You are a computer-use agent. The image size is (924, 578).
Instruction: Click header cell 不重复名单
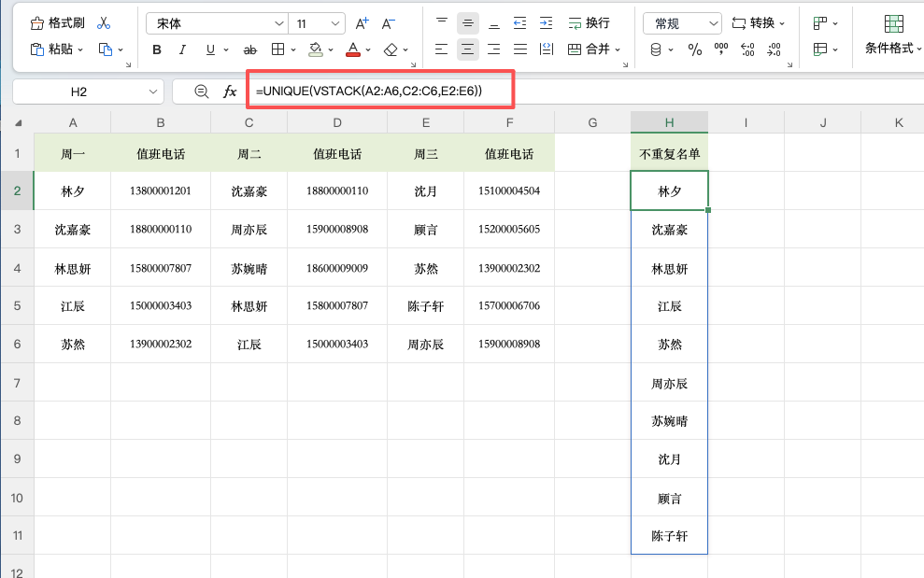(x=669, y=154)
